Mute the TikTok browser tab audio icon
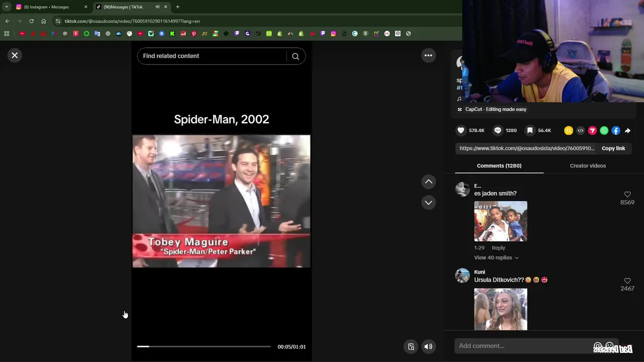This screenshot has width=644, height=362. coord(157,7)
